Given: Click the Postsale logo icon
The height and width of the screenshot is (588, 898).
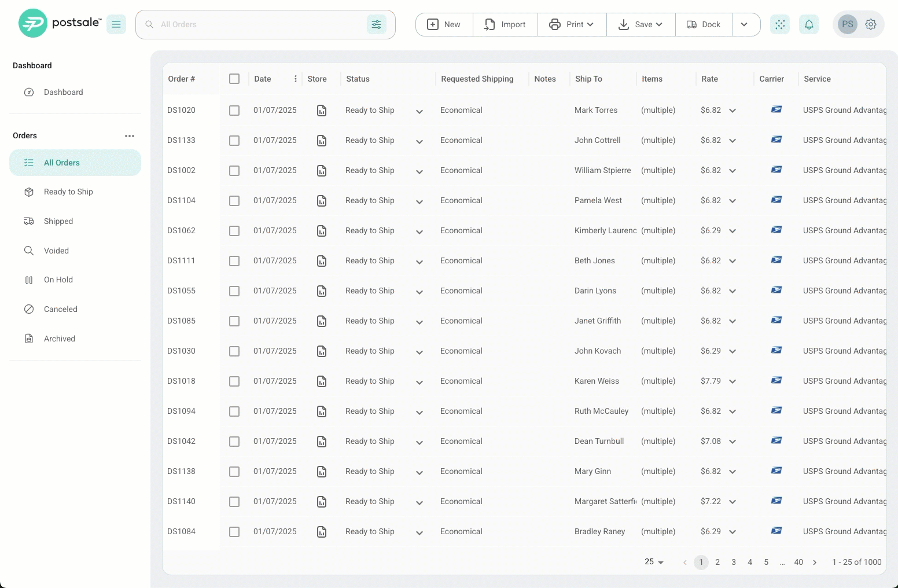Looking at the screenshot, I should coord(32,23).
